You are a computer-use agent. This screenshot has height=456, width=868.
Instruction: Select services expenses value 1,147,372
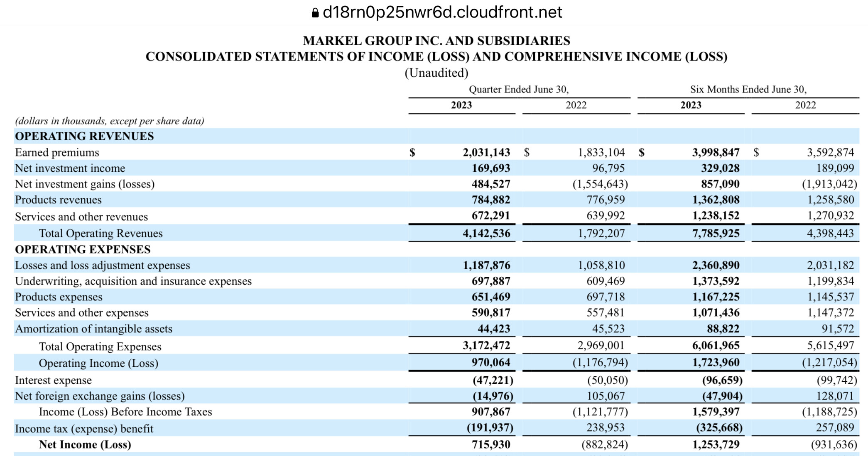831,313
